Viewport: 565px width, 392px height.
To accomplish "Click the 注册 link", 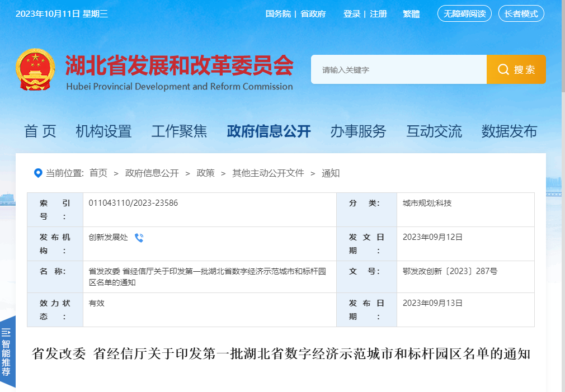I will tap(378, 13).
